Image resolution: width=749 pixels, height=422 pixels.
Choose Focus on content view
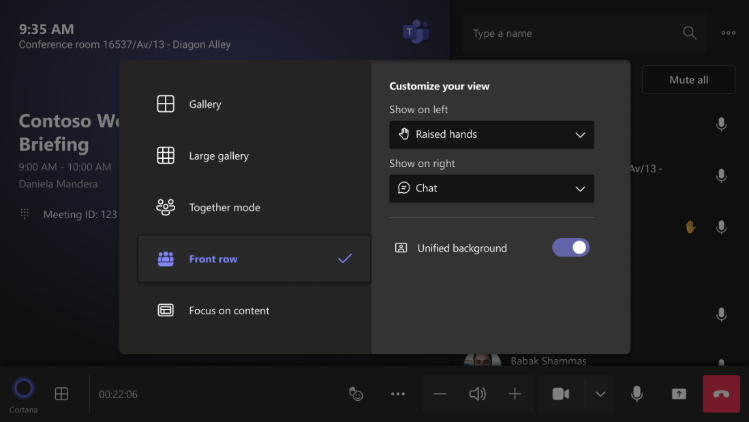[x=254, y=310]
